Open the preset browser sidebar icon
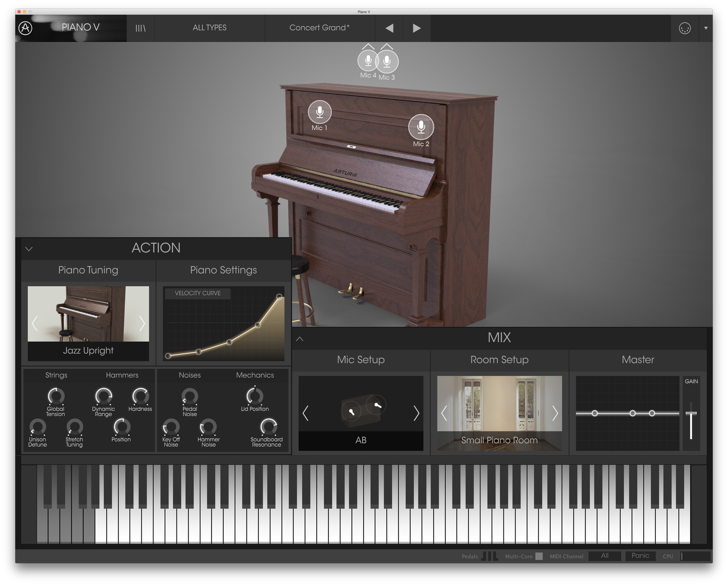 140,28
